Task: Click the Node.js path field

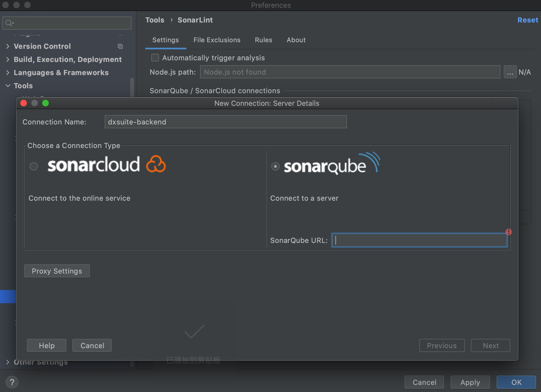Action: click(x=350, y=72)
